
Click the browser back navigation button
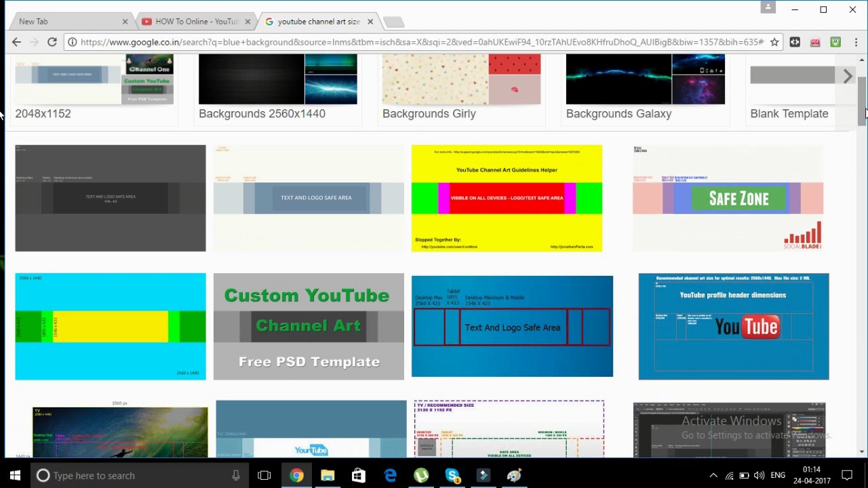pyautogui.click(x=16, y=41)
